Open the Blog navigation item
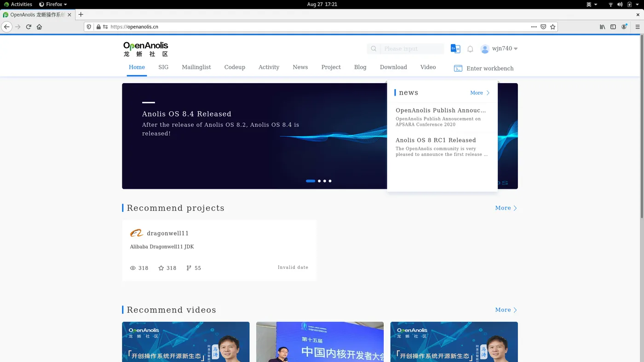This screenshot has width=644, height=362. pos(360,67)
